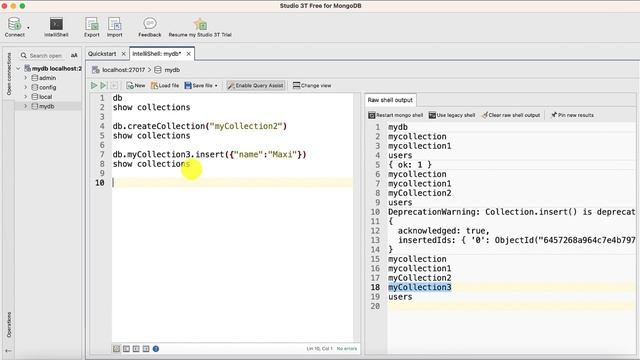Open the Save file dropdown arrow

coord(216,86)
